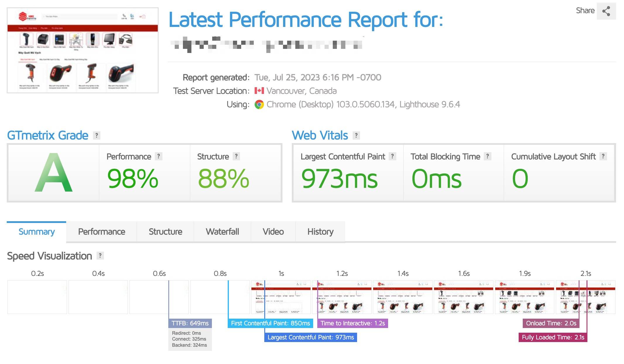Go to the Video tab
Screen dimensions: 624x364
[273, 232]
